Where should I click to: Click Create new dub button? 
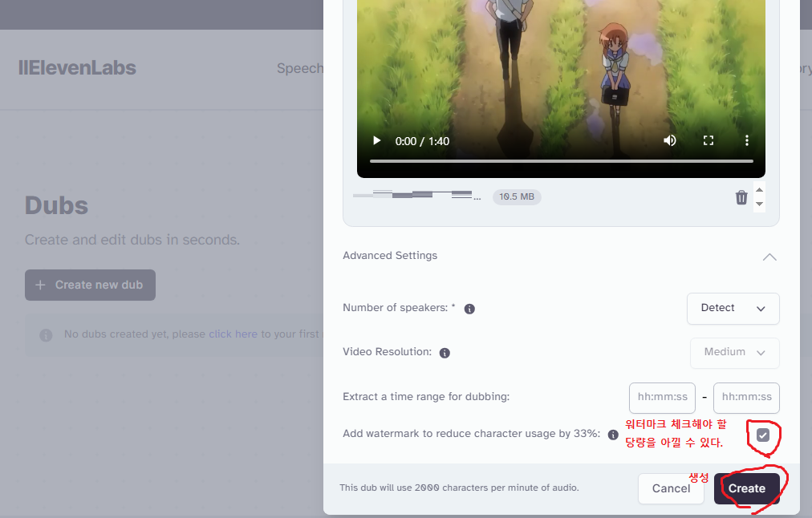point(90,285)
